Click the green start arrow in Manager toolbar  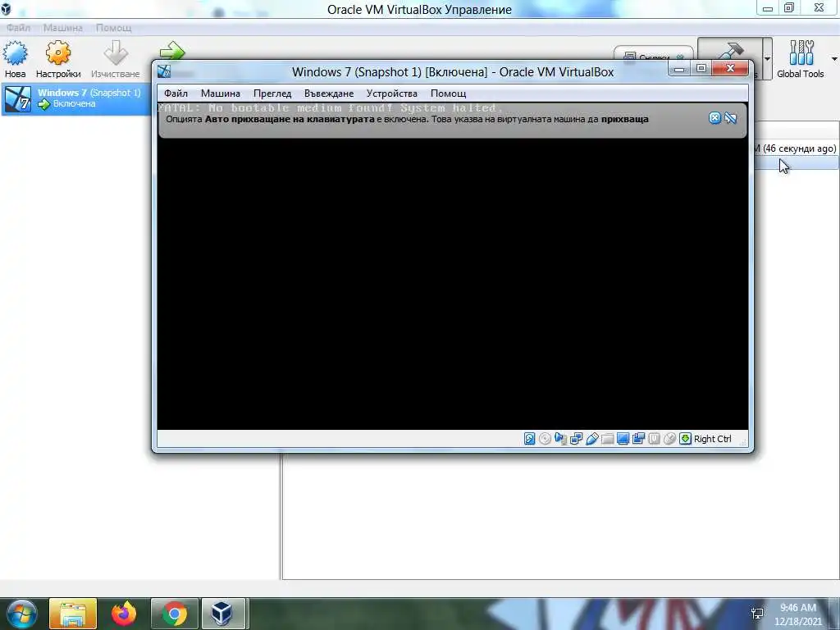click(x=172, y=52)
